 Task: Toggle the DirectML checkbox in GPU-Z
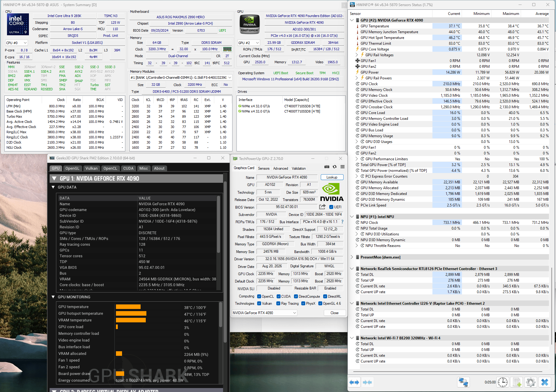click(325, 297)
